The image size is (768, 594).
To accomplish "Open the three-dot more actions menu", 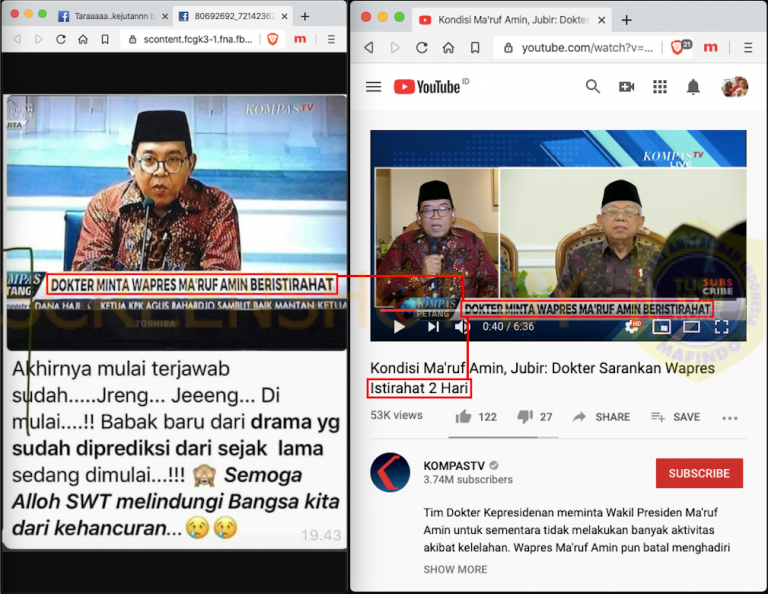I will (x=729, y=418).
